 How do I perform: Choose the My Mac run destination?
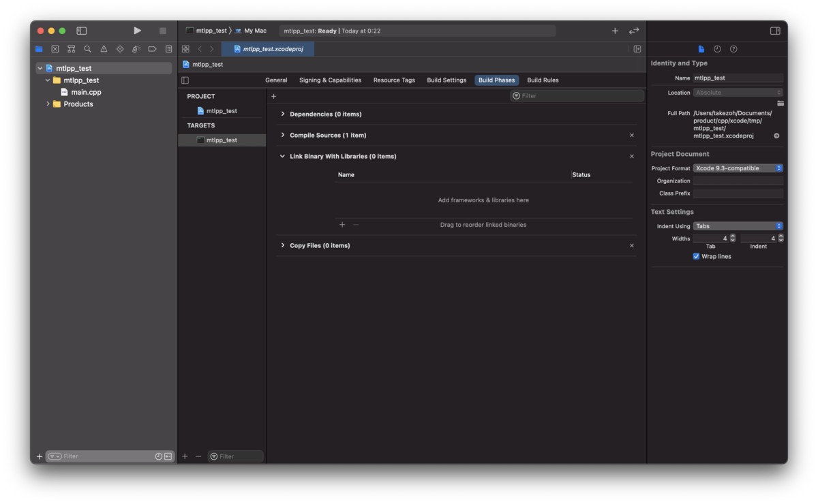tap(251, 31)
